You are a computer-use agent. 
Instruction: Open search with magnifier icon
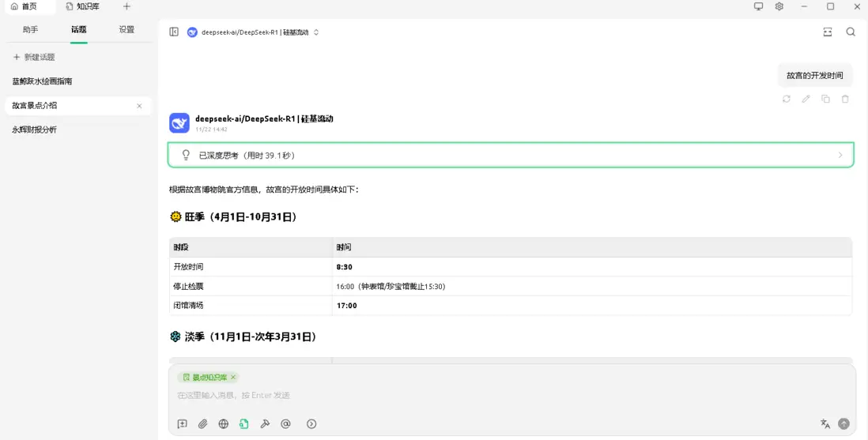(851, 32)
